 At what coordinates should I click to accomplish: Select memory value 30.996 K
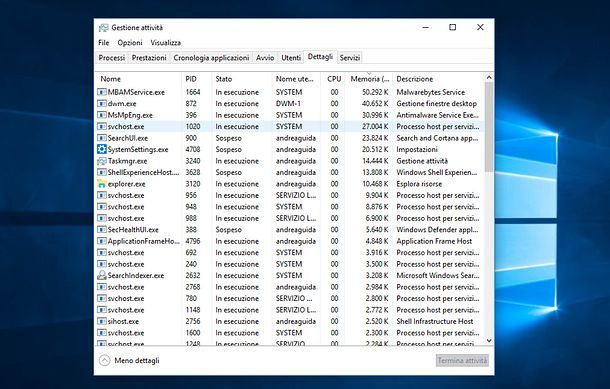coord(375,115)
